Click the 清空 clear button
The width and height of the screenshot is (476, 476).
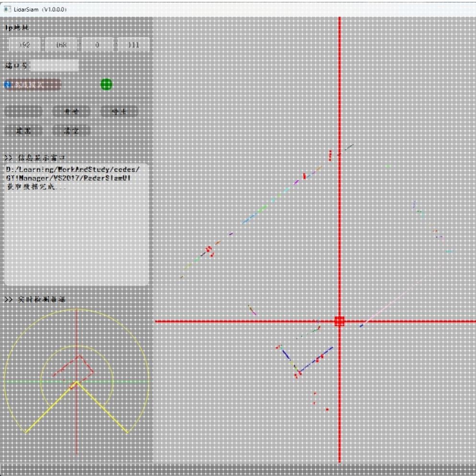point(71,130)
